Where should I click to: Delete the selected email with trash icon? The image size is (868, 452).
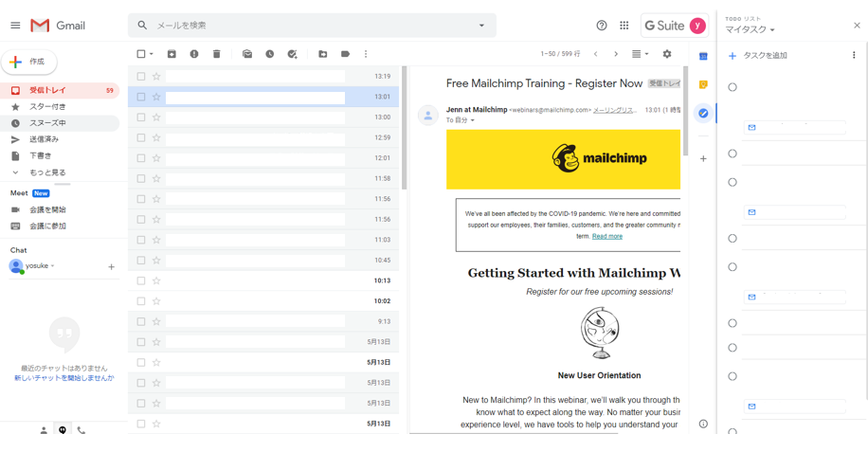click(216, 54)
